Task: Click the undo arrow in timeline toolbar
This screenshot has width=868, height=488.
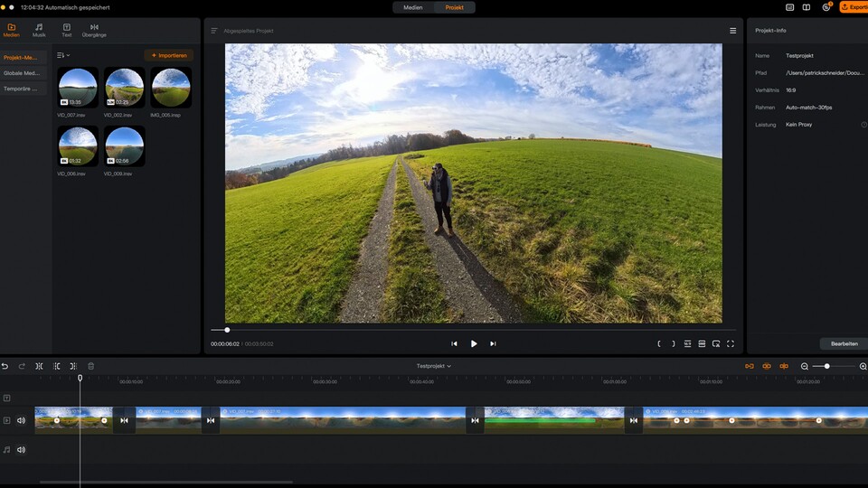Action: tap(5, 366)
